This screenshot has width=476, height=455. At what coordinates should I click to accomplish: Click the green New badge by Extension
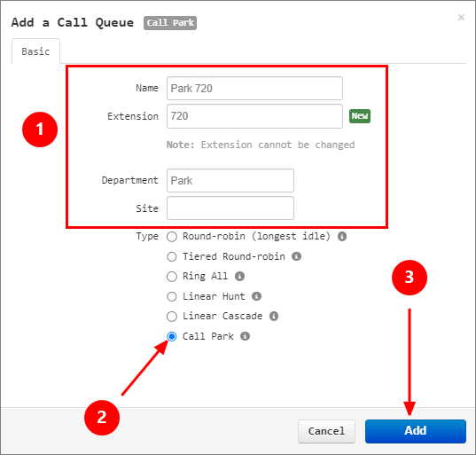(360, 115)
